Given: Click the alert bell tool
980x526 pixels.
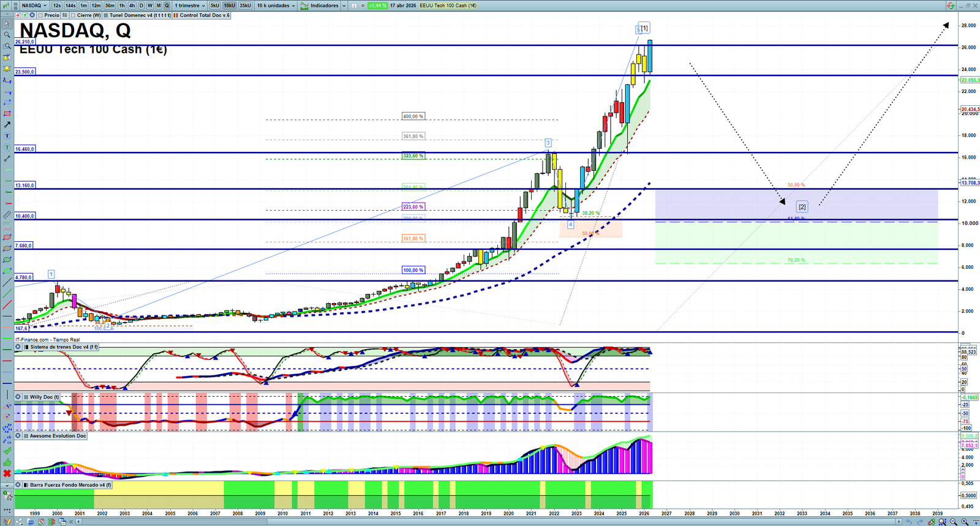Looking at the screenshot, I should [7, 69].
